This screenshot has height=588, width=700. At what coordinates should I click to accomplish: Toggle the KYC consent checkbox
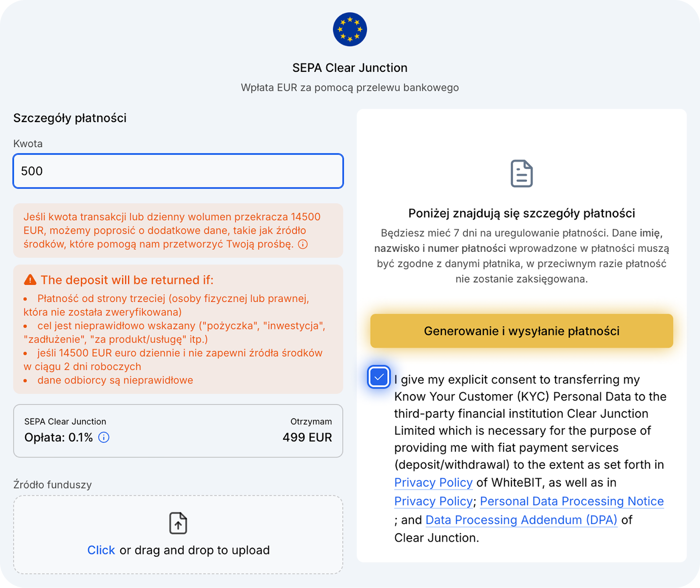[x=379, y=377]
